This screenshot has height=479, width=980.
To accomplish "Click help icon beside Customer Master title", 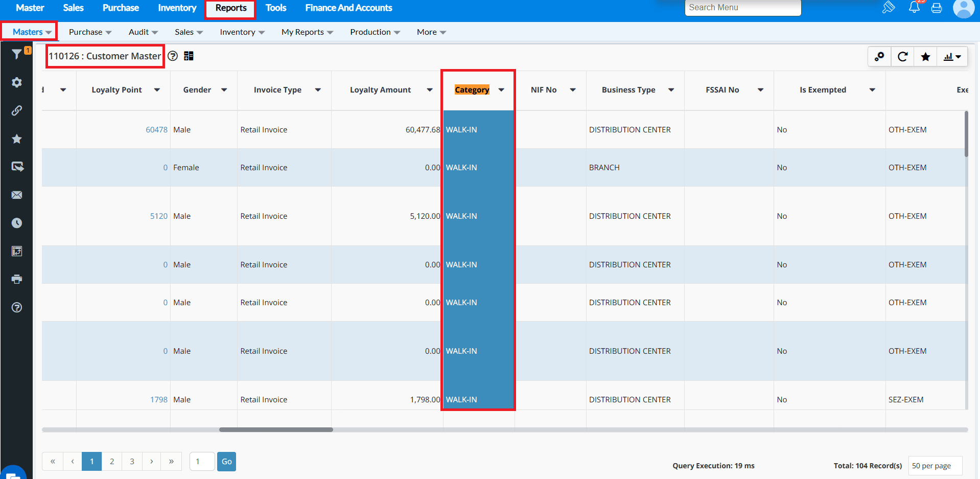I will 173,56.
